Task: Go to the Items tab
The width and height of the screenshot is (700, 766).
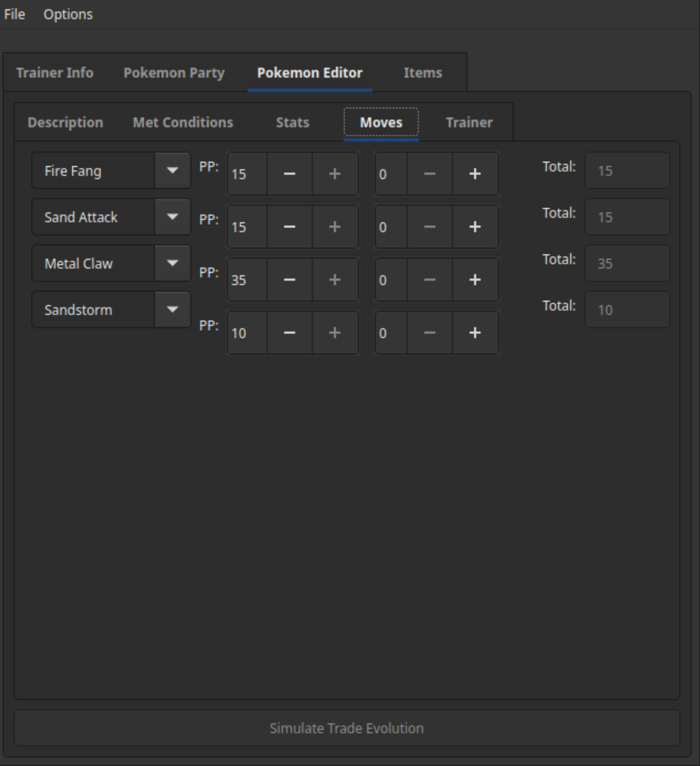Action: 423,73
